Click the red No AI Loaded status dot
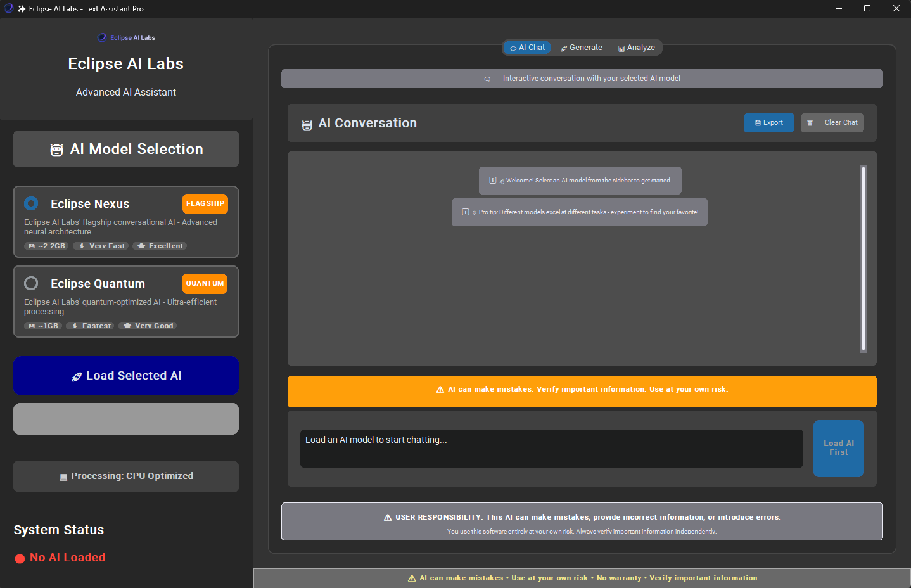The height and width of the screenshot is (588, 911). point(20,558)
